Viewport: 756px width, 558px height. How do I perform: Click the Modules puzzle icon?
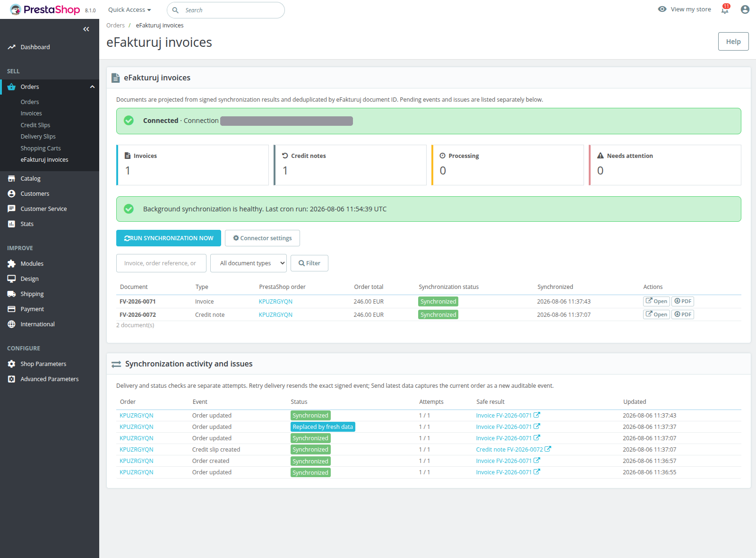pos(11,264)
